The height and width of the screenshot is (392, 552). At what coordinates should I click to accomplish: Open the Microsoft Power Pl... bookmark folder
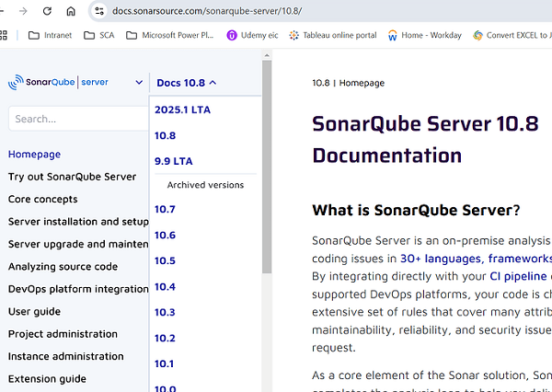coord(169,35)
